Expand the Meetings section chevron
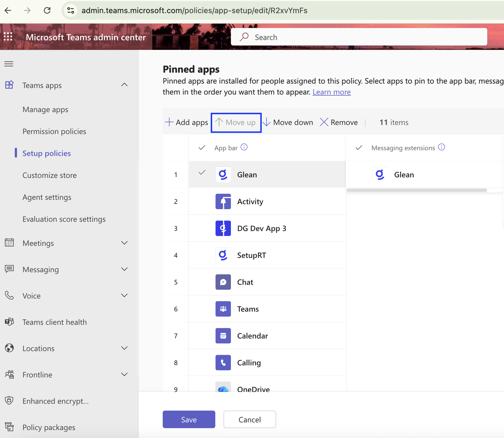 point(124,243)
